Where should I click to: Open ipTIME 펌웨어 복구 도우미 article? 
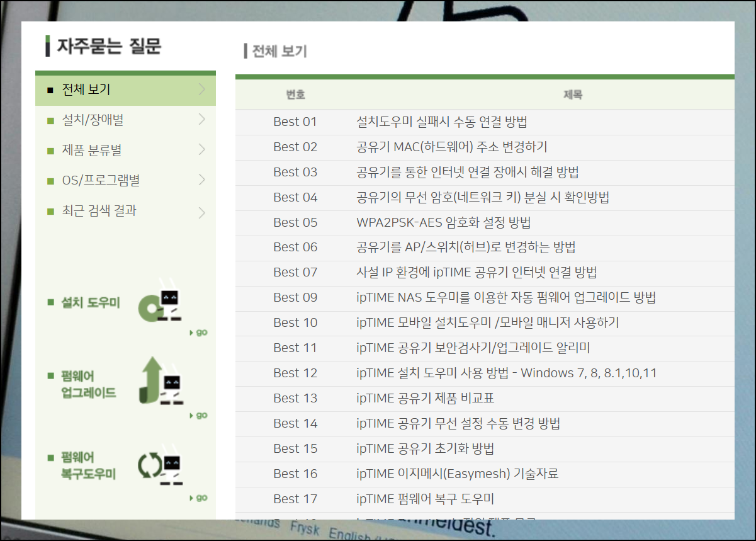(425, 499)
